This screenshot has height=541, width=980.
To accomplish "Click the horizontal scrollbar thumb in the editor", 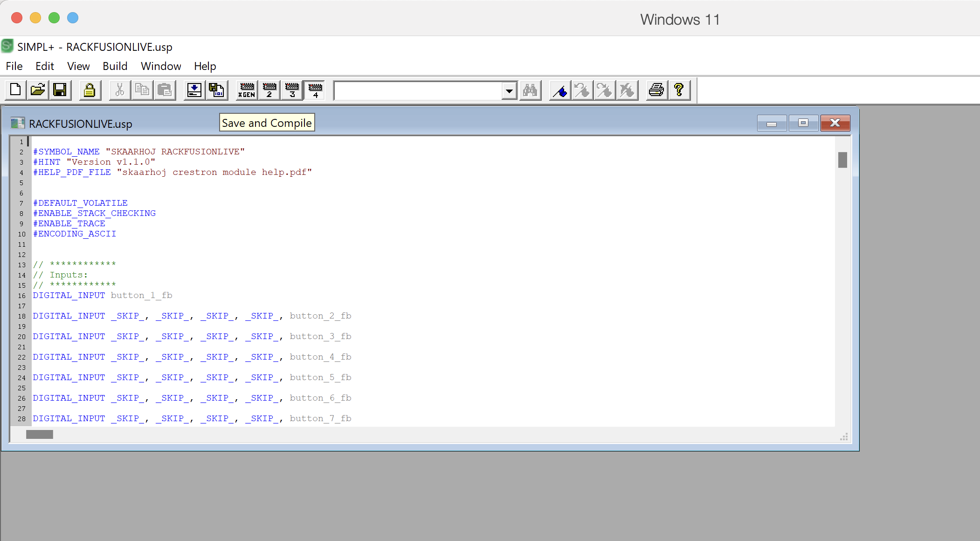I will tap(40, 434).
